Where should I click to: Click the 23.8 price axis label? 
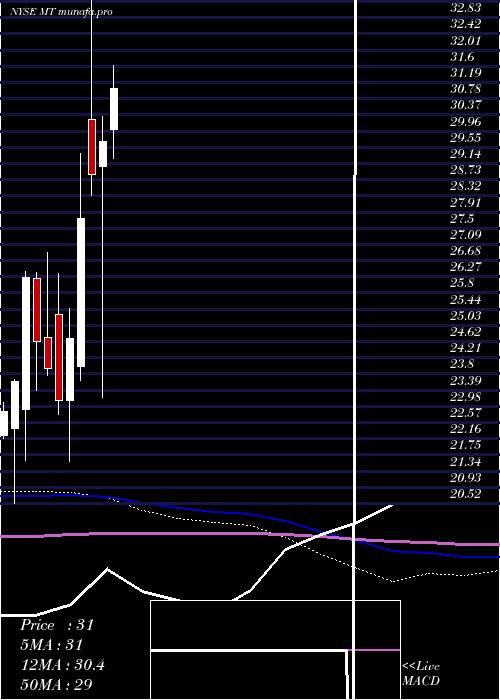(x=463, y=364)
